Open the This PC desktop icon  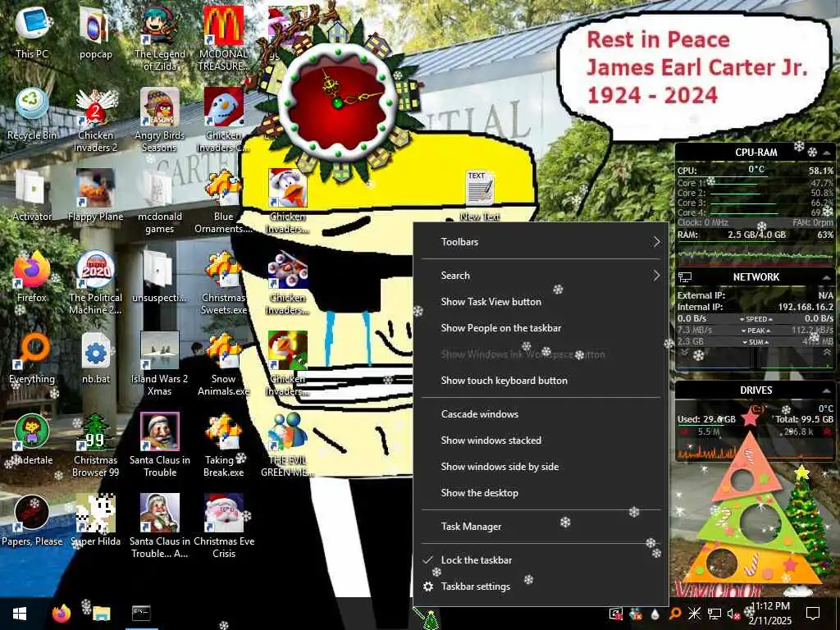pyautogui.click(x=32, y=32)
